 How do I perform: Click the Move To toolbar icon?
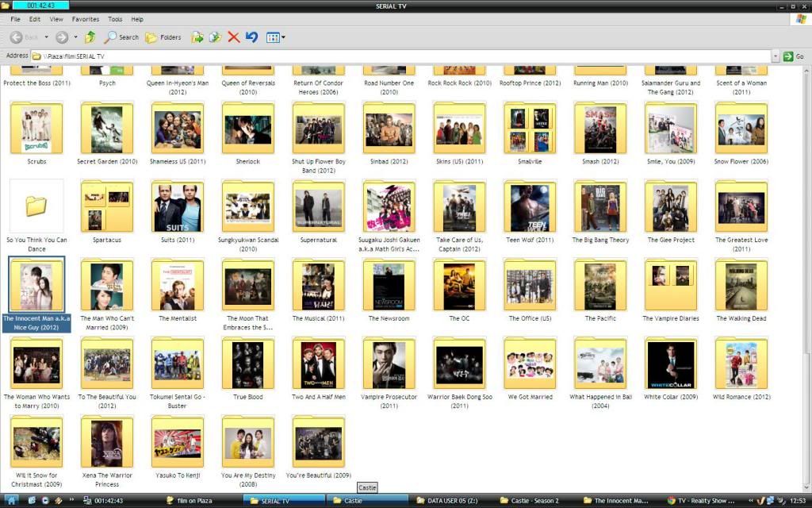point(198,37)
